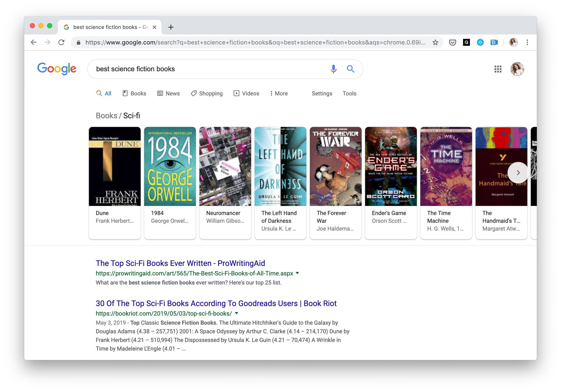Screen dimensions: 561x392
Task: Open The Forever War book cover
Action: point(336,166)
